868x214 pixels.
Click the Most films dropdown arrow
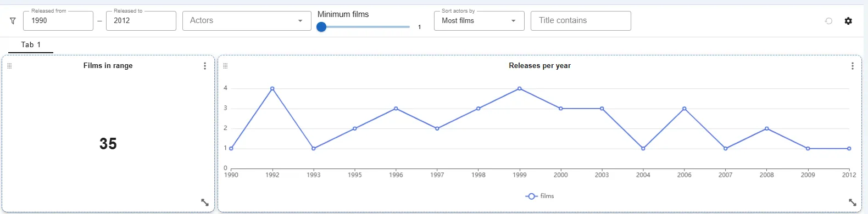[x=514, y=21]
